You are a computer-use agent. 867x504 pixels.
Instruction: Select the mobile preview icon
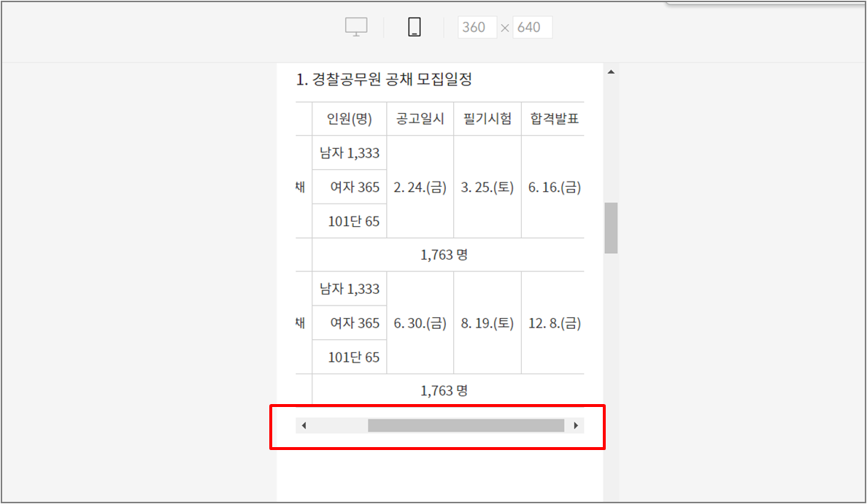coord(414,26)
